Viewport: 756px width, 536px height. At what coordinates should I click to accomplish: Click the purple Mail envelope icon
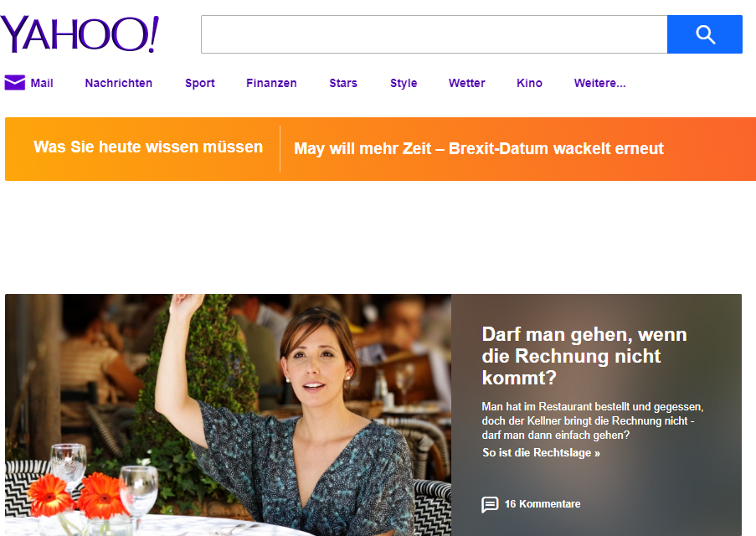coord(14,83)
